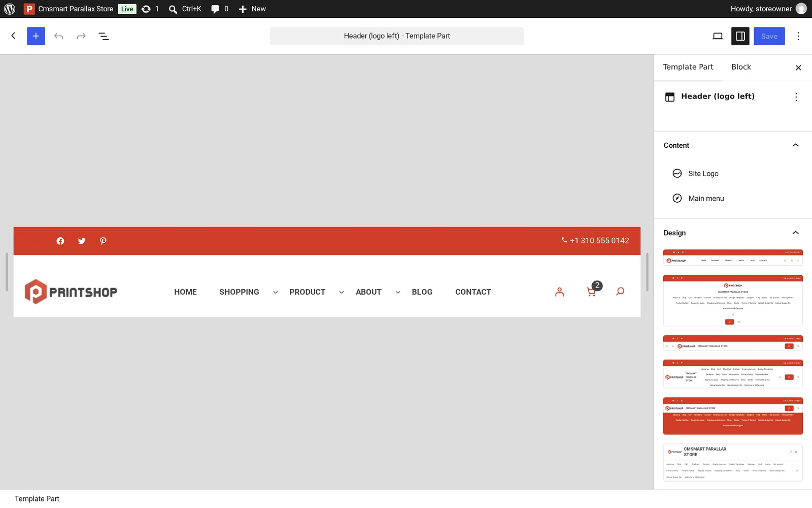
Task: Click the search magnifier in header
Action: pos(620,292)
